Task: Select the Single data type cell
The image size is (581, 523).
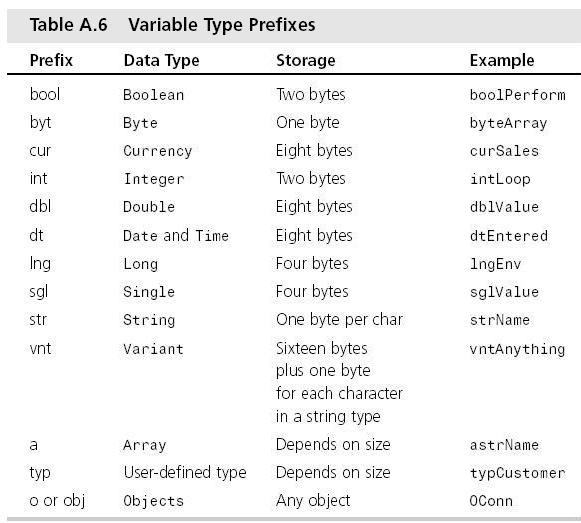Action: pyautogui.click(x=149, y=292)
